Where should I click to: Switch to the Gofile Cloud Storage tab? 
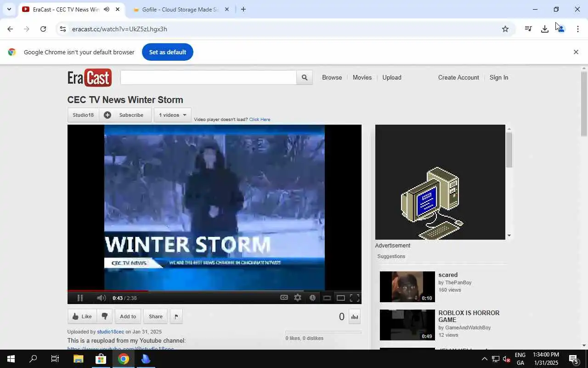coord(180,9)
